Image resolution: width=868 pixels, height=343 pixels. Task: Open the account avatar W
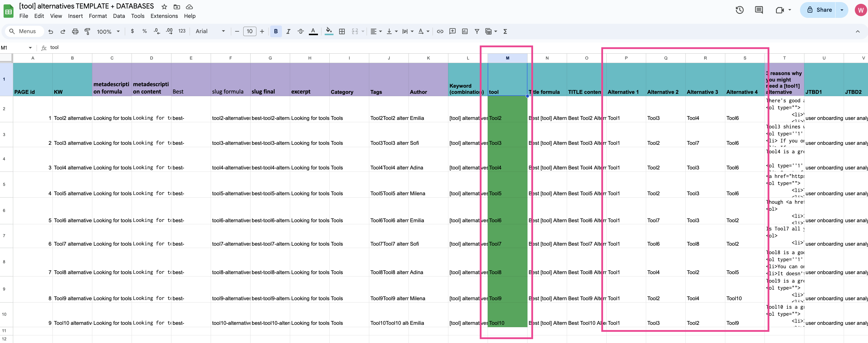tap(861, 10)
